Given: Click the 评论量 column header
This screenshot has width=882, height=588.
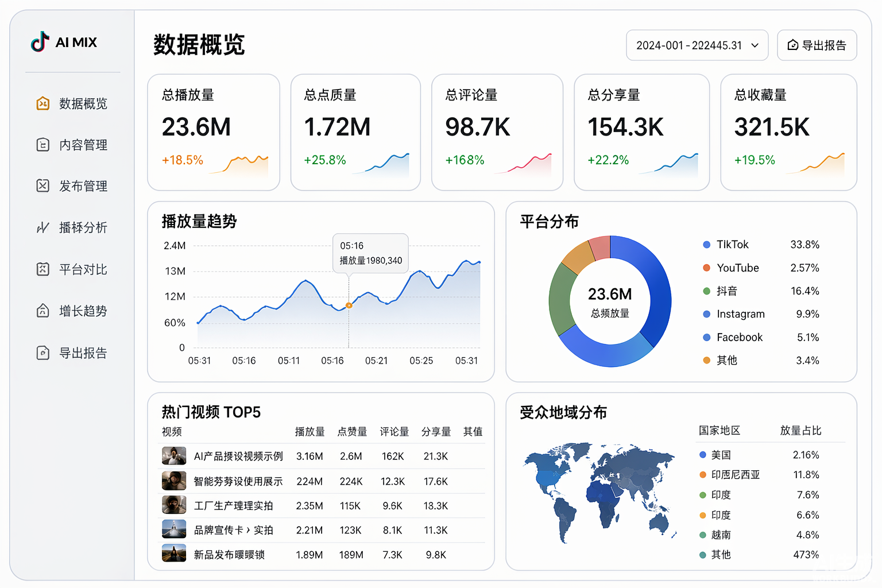Looking at the screenshot, I should point(394,431).
